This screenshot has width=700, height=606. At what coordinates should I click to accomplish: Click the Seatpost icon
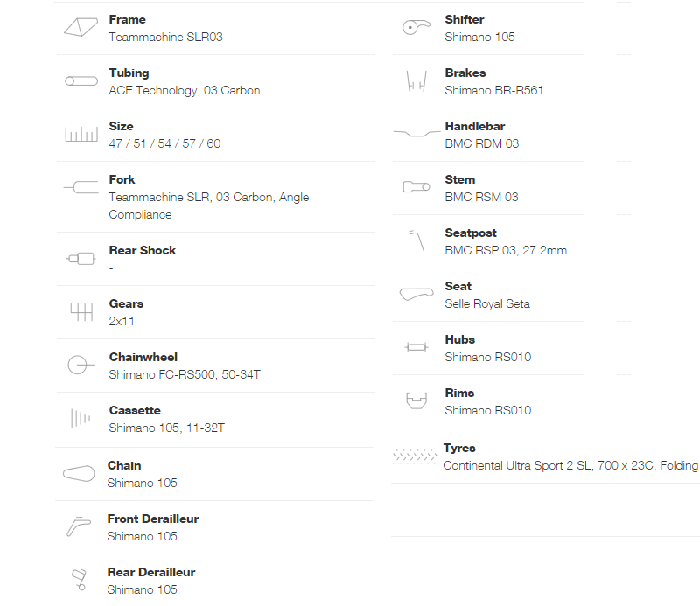(x=416, y=240)
